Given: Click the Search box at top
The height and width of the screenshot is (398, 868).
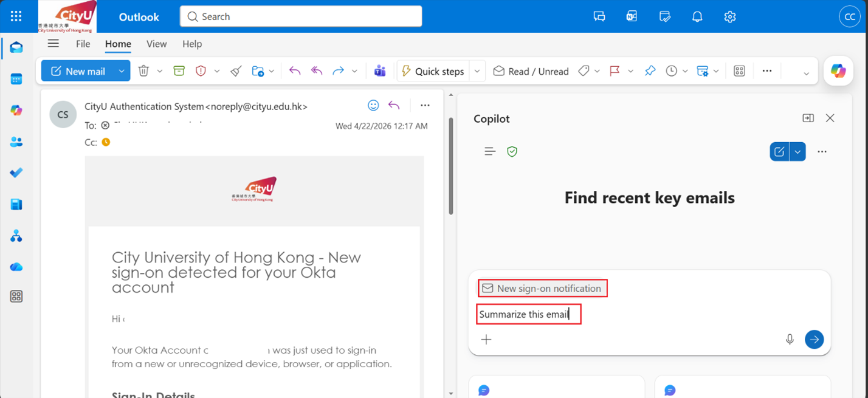Looking at the screenshot, I should (301, 16).
